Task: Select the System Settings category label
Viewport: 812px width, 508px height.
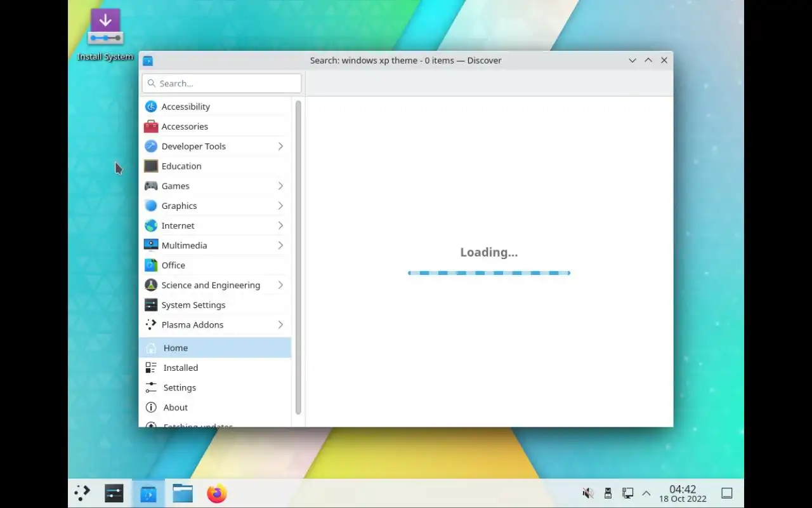Action: pos(193,305)
